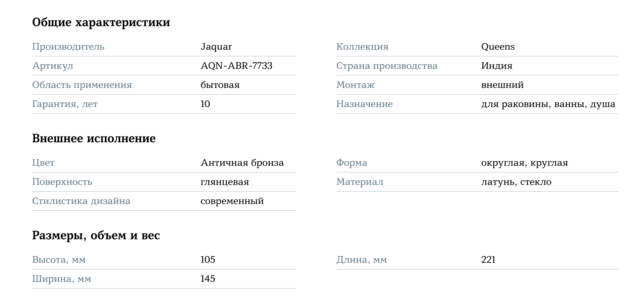The height and width of the screenshot is (303, 644).
Task: Click the 'Область применения' label
Action: (x=82, y=85)
